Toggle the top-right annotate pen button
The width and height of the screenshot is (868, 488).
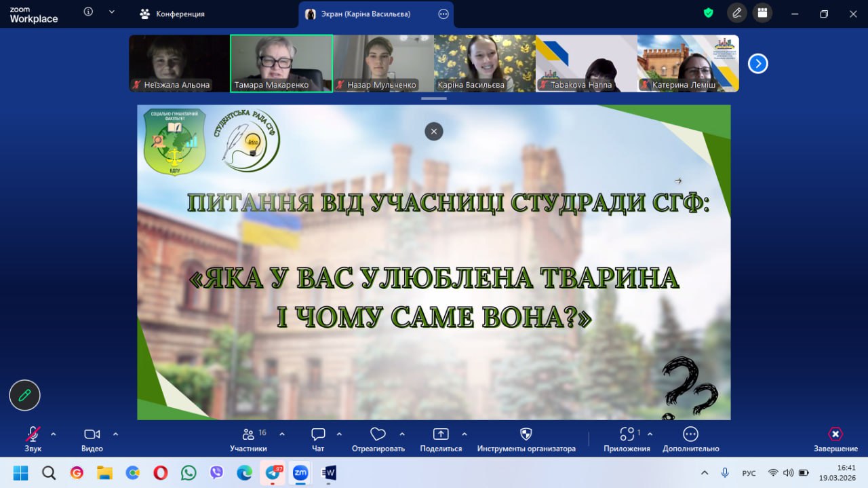click(x=736, y=13)
